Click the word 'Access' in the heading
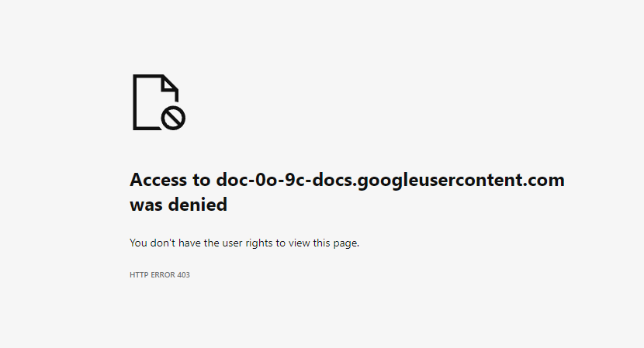644x348 pixels. [158, 180]
